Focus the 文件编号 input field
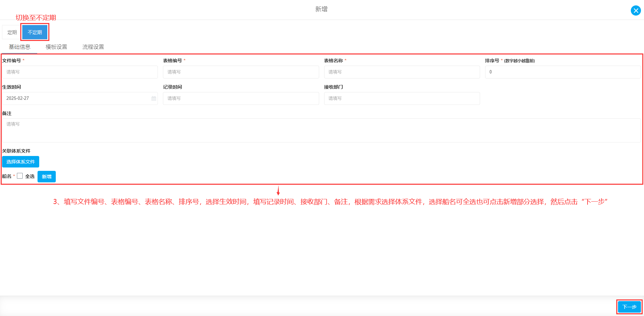644x316 pixels. (80, 72)
